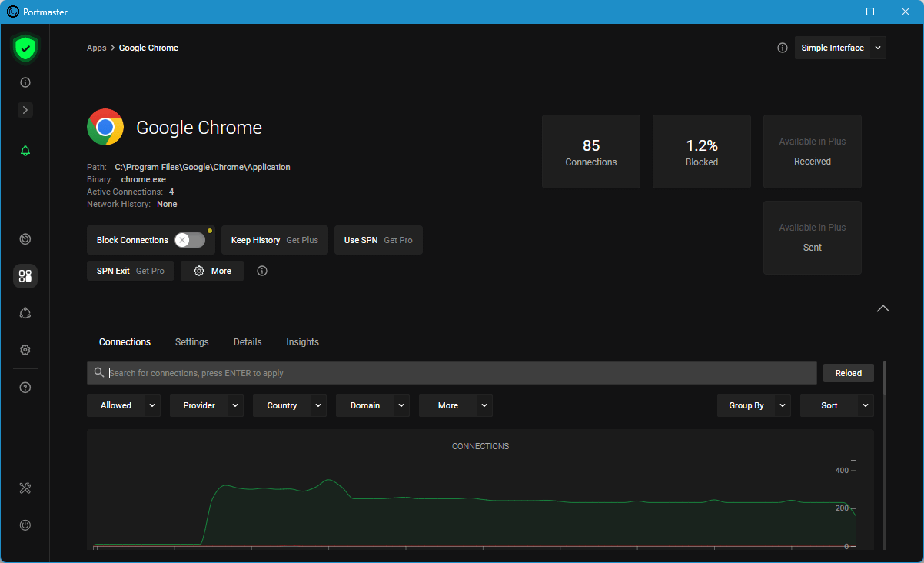Select the Apps icon in sidebar
The image size is (924, 563).
(25, 276)
